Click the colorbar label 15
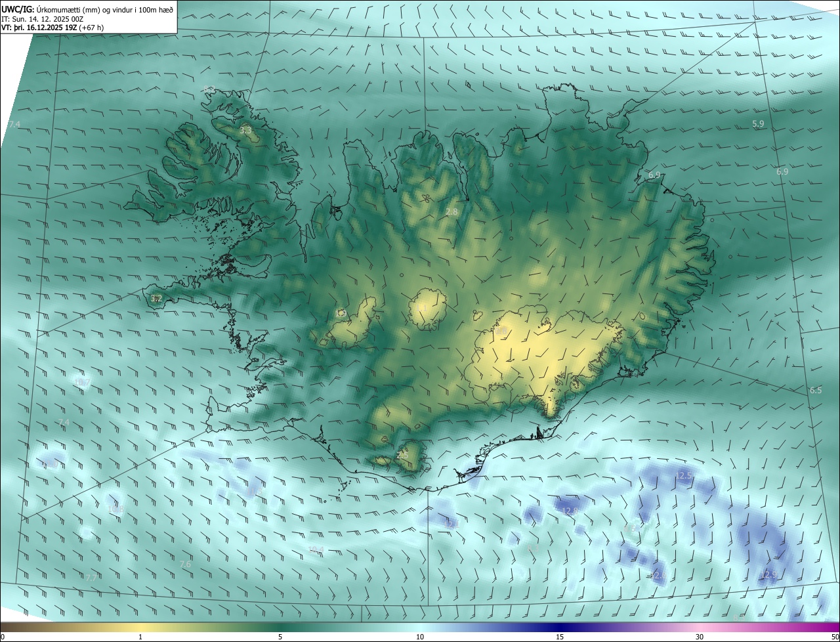The width and height of the screenshot is (840, 642). (560, 637)
